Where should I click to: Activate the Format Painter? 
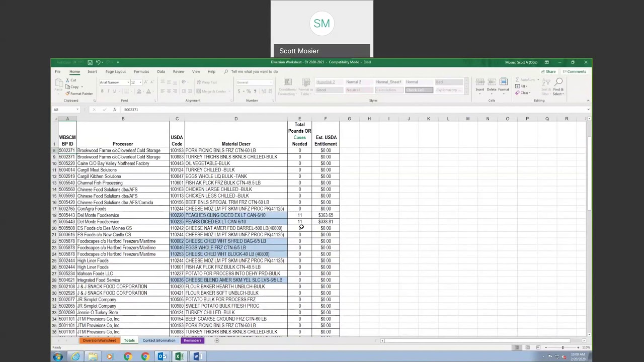79,94
